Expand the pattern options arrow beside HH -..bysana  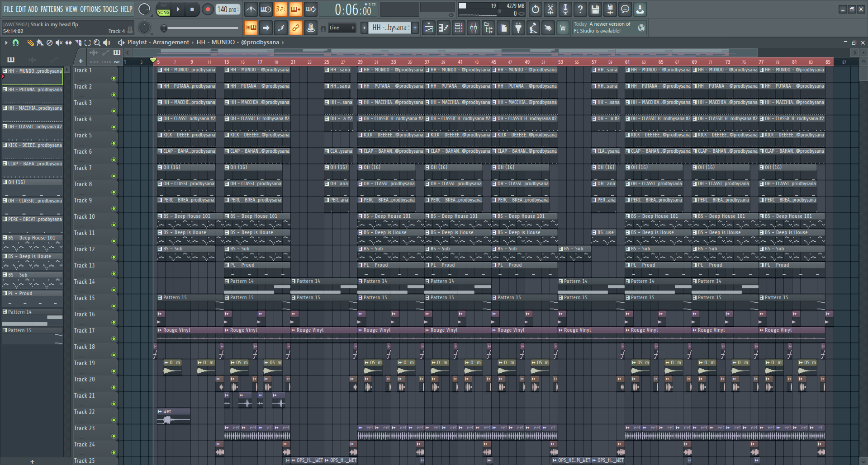[x=364, y=28]
